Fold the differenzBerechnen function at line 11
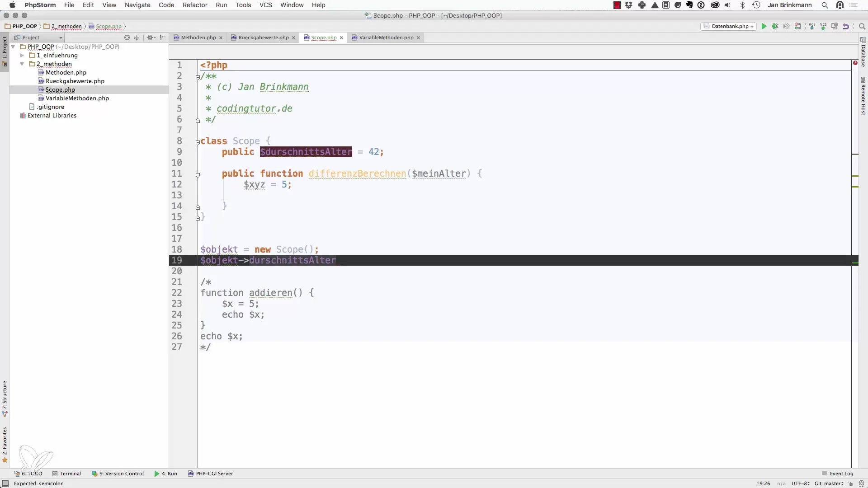Image resolution: width=868 pixels, height=488 pixels. tap(198, 175)
